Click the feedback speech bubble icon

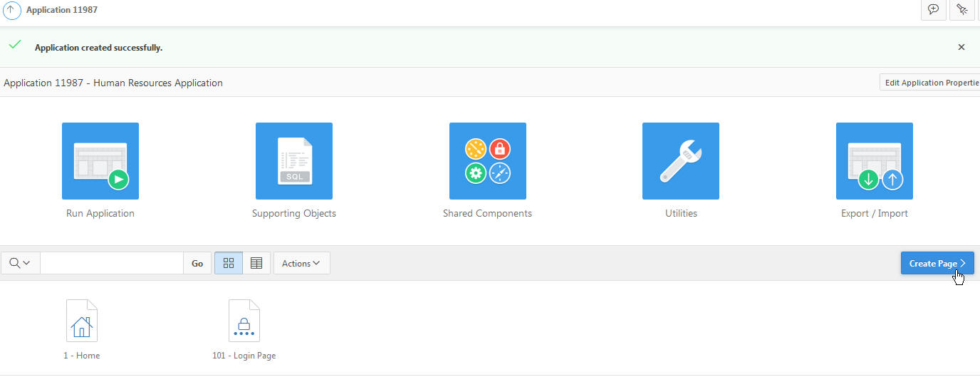(933, 10)
